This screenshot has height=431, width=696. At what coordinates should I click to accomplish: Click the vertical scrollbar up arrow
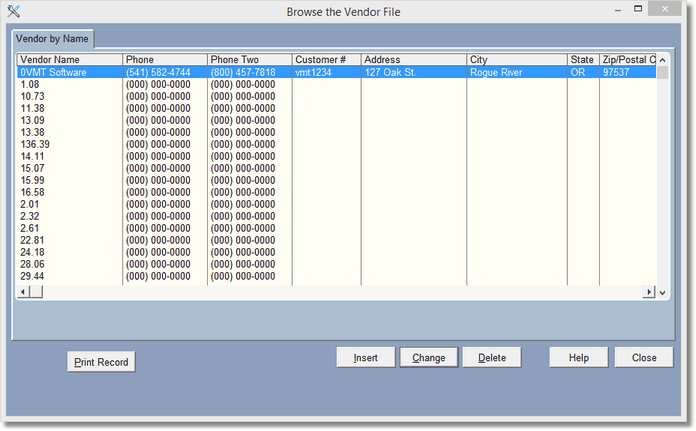click(662, 60)
